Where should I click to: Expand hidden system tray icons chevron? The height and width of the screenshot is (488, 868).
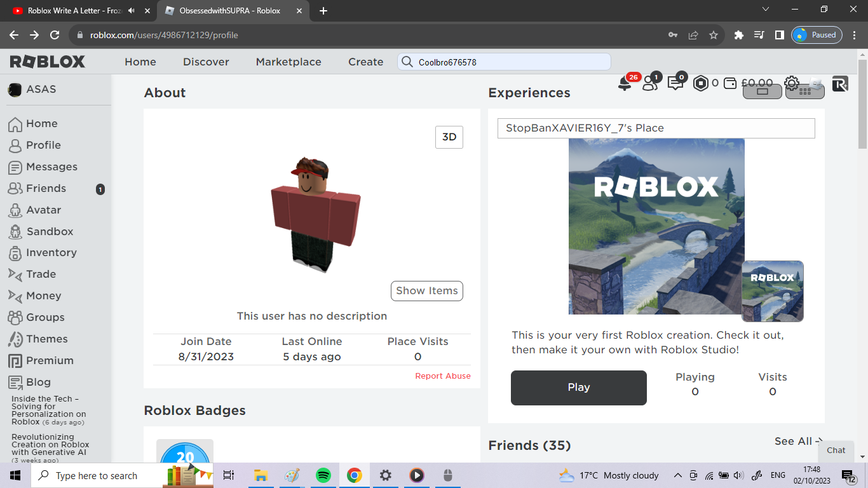coord(677,475)
